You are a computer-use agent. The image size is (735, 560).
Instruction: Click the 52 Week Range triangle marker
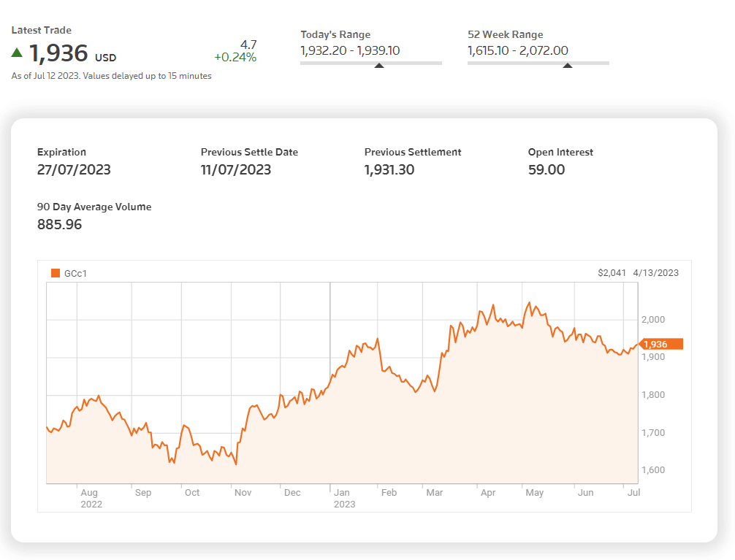(568, 65)
